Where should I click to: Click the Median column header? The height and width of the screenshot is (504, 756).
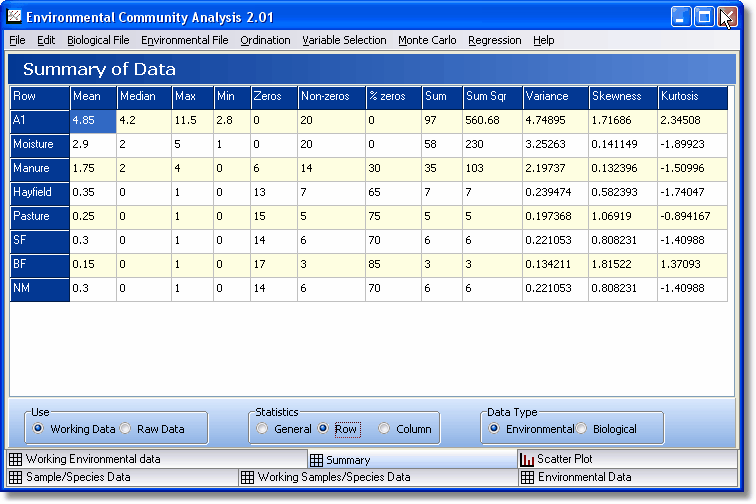point(144,98)
